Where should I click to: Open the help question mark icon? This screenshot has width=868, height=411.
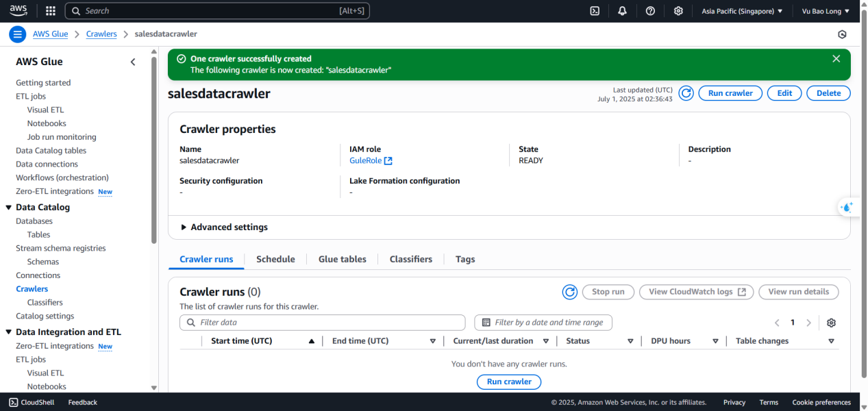point(650,11)
